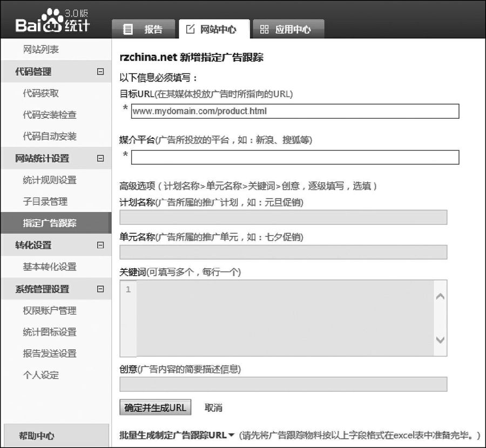Open 统计图标设置 in the sidebar
The width and height of the screenshot is (486, 448).
pos(50,332)
